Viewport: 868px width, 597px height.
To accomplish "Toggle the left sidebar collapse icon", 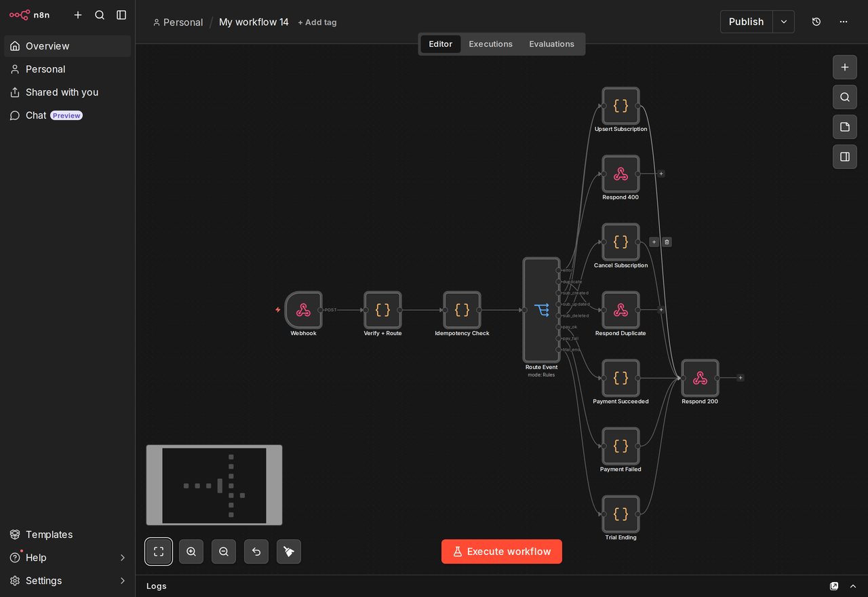I will click(121, 15).
